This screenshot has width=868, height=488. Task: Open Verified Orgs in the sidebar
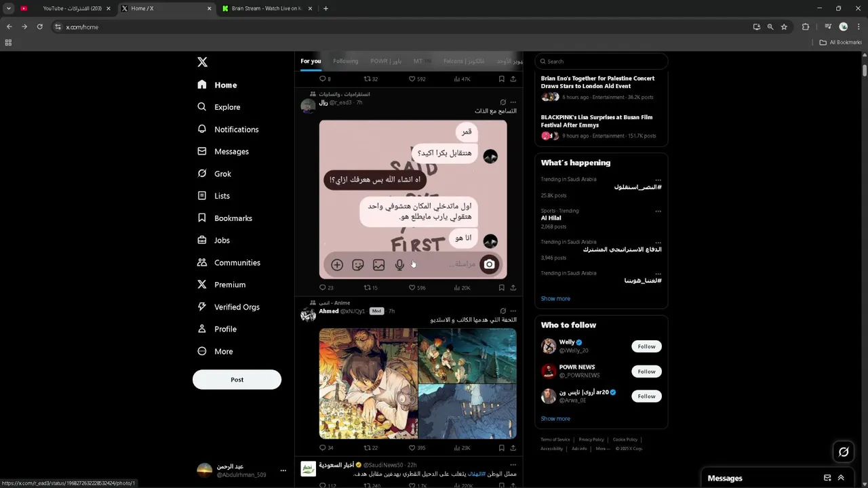(229, 307)
